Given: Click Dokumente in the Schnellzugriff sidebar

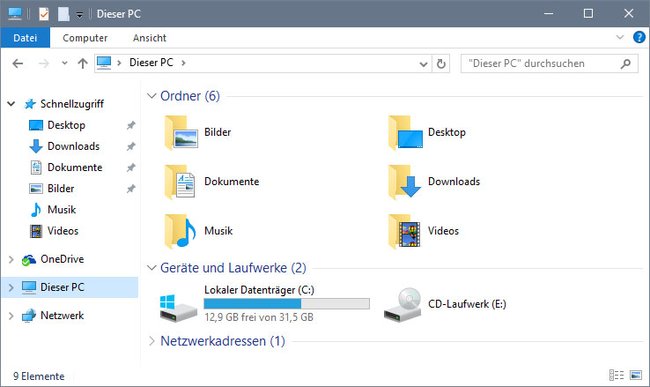Looking at the screenshot, I should click(75, 167).
